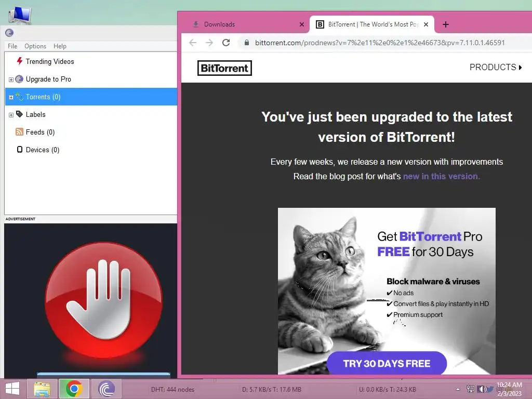Reload the BitTorrent page
Viewport: 532px width, 399px height.
tap(226, 43)
